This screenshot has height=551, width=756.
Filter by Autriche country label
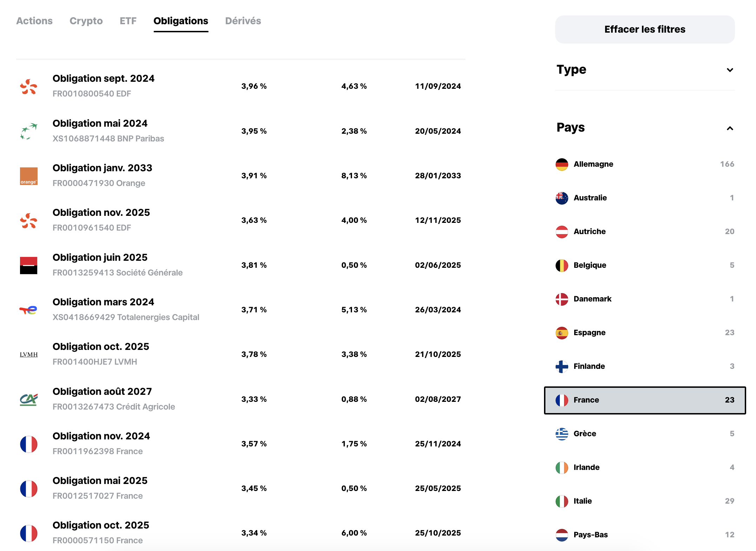[x=589, y=232]
